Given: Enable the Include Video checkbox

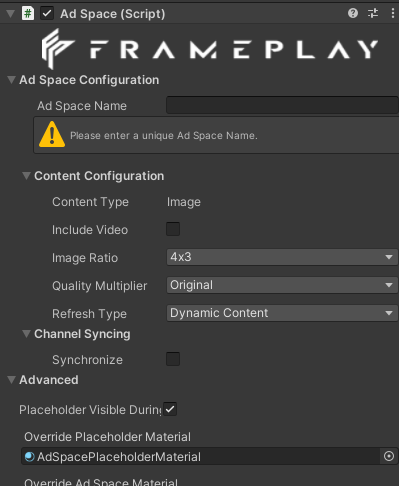Looking at the screenshot, I should click(173, 229).
